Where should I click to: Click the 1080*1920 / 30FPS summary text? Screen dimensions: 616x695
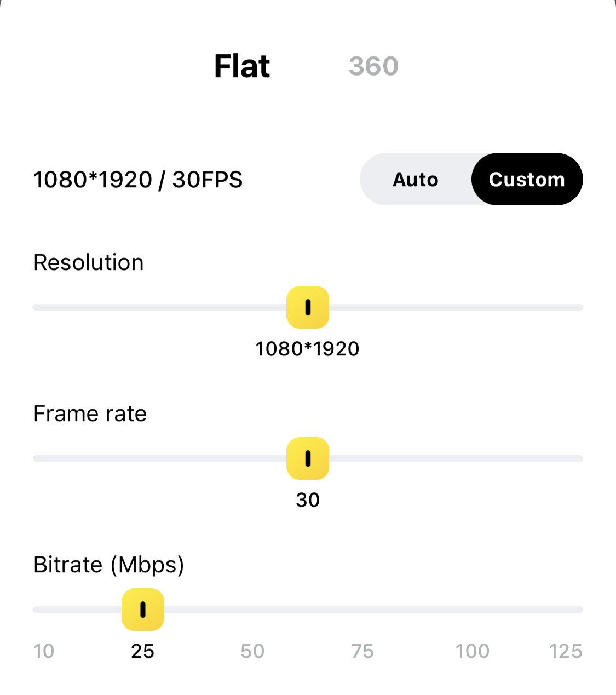click(138, 180)
